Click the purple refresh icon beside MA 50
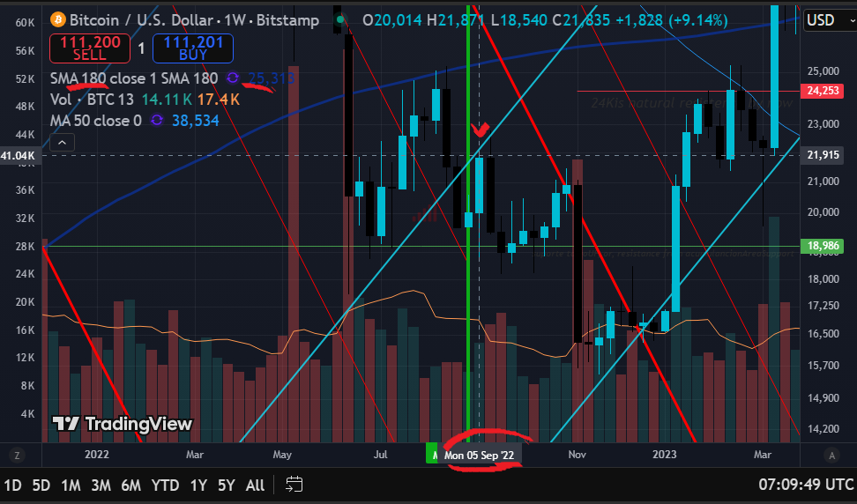 pyautogui.click(x=157, y=120)
